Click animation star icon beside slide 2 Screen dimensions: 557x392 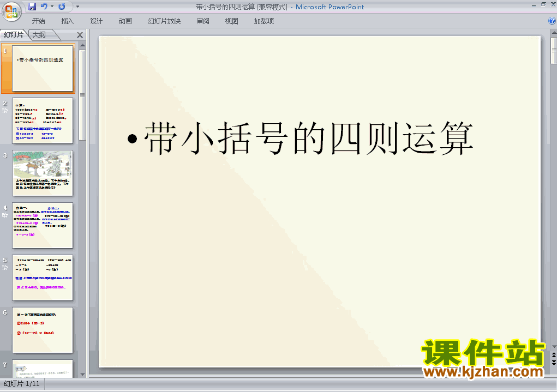click(5, 111)
